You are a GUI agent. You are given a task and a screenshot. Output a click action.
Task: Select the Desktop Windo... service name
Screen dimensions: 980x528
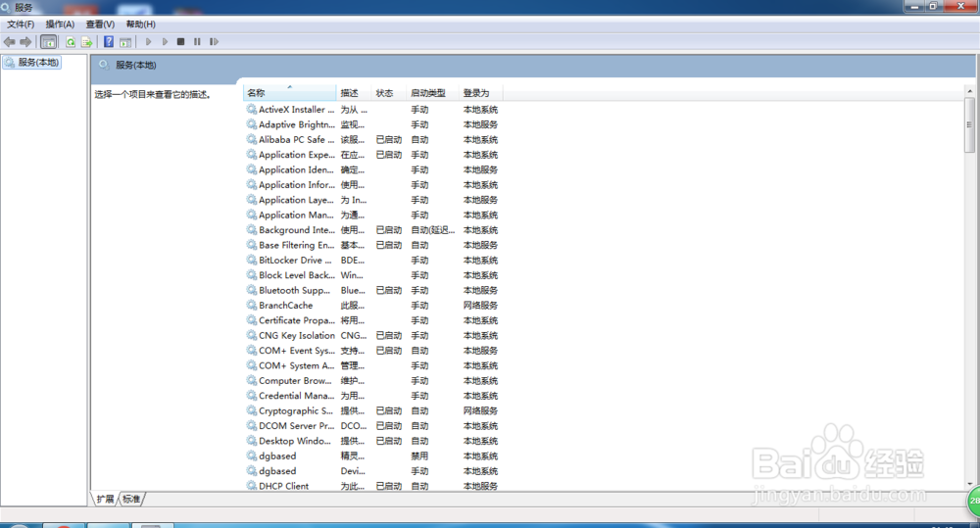(x=295, y=441)
